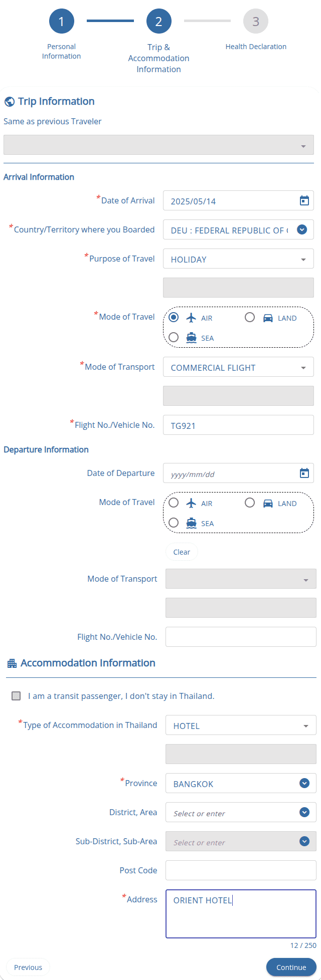The image size is (321, 980).
Task: Open the Date of Arrival calendar icon
Action: (x=304, y=201)
